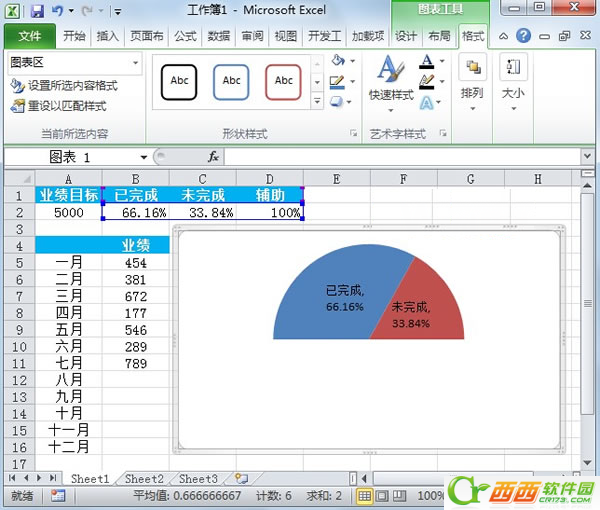Apply the red outline Abc shape style

tap(283, 82)
